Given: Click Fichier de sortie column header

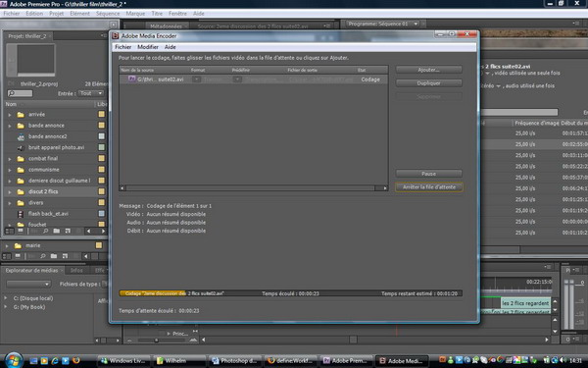Looking at the screenshot, I should click(x=302, y=71).
